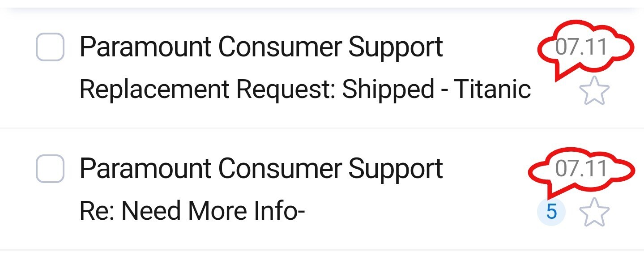This screenshot has width=644, height=260.
Task: Open the Re: Need More Info- subject
Action: pyautogui.click(x=192, y=211)
